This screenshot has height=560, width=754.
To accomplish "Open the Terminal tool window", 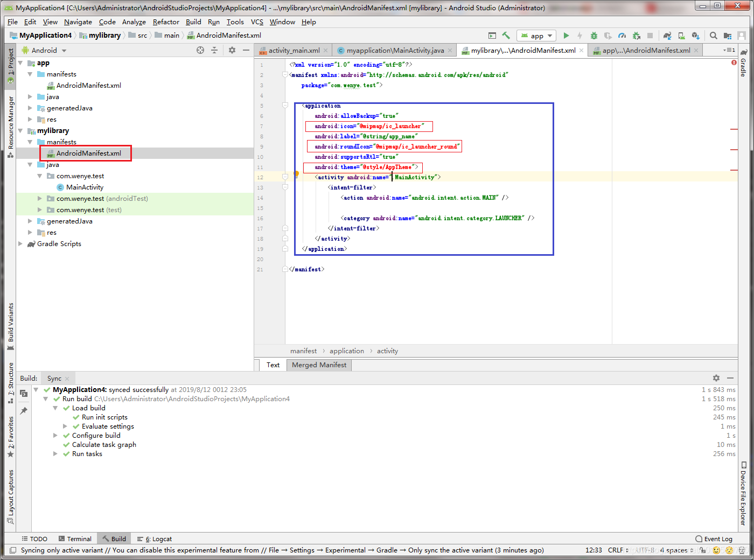I will [75, 539].
